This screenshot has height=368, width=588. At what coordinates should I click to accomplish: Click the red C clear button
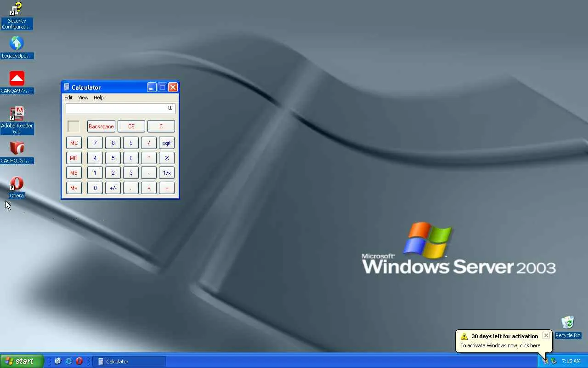tap(161, 126)
